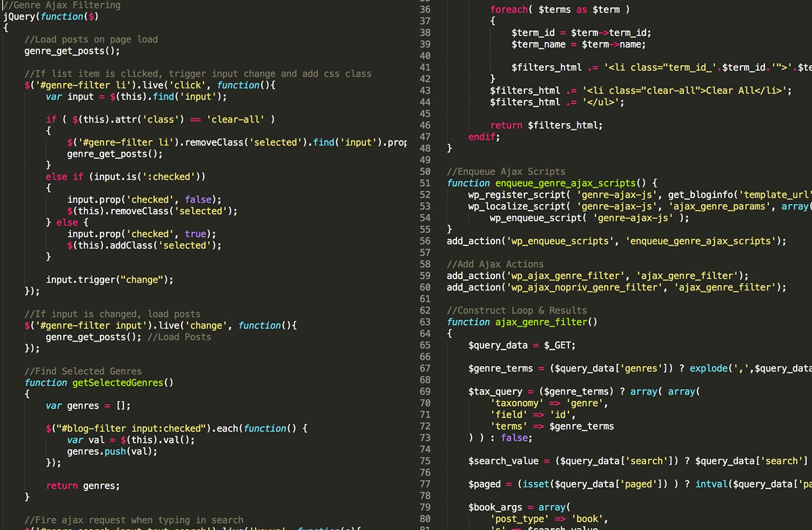Click the 'genres.push(val);' line
This screenshot has width=812, height=530.
(x=112, y=451)
